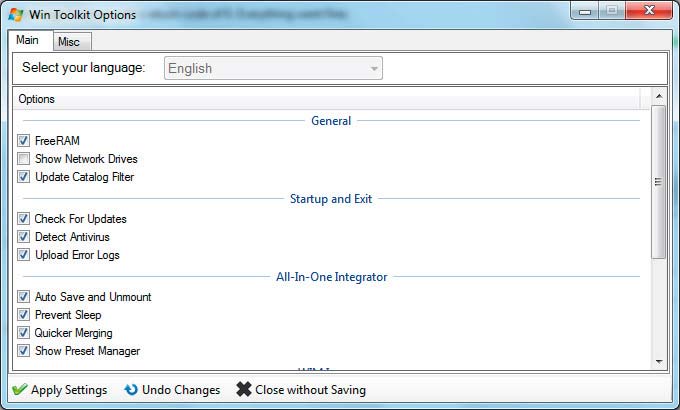The height and width of the screenshot is (410, 680).
Task: Click the General group heading
Action: [331, 121]
